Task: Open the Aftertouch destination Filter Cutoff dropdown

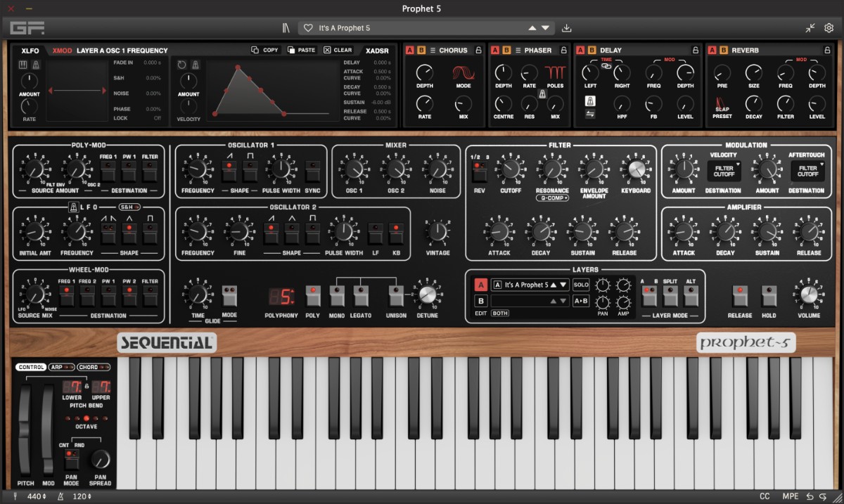Action: pyautogui.click(x=807, y=171)
